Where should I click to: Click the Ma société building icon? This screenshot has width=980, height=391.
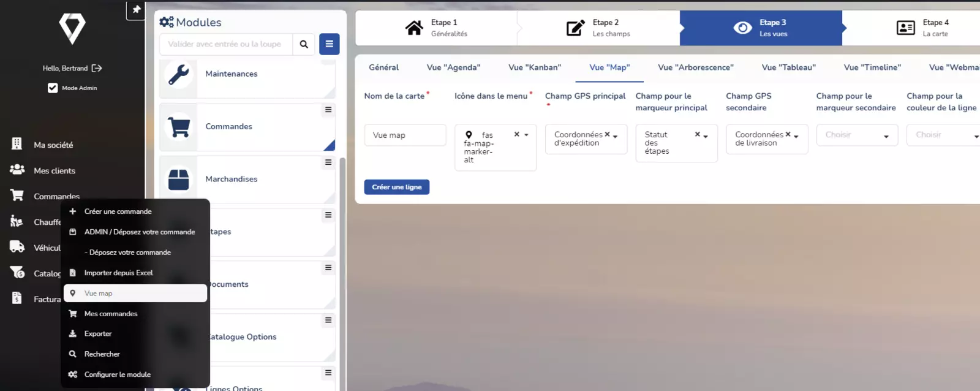[17, 144]
